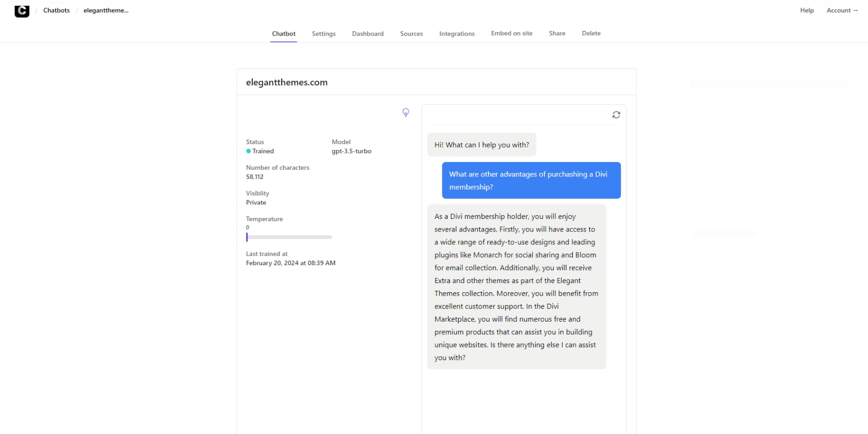
Task: Click the greeting message bubble
Action: pos(481,145)
